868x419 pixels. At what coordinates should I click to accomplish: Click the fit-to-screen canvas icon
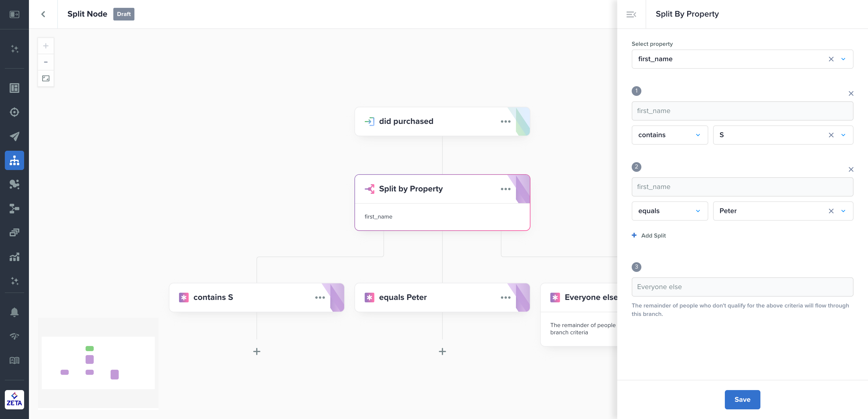point(46,79)
